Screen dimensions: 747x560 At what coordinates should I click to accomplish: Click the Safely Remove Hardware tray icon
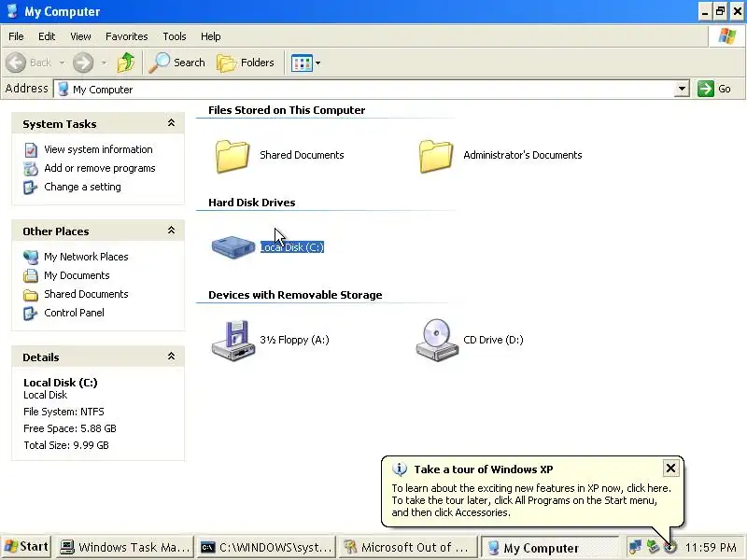point(653,547)
